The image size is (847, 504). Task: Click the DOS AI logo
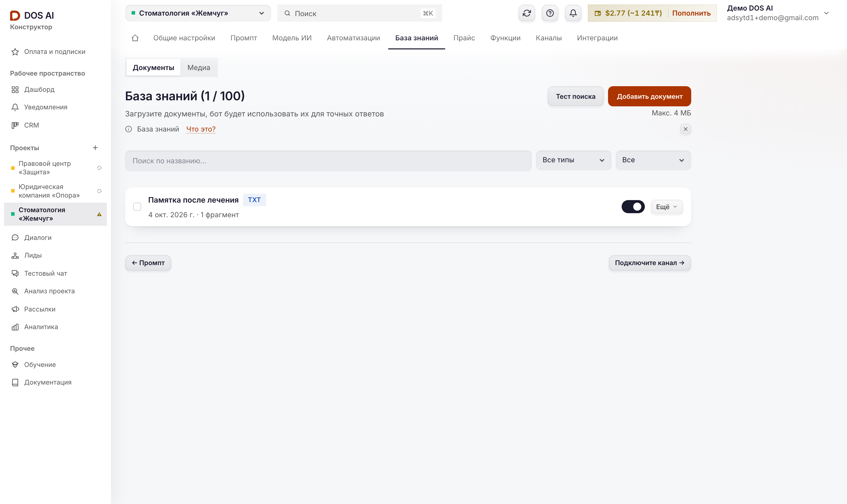coord(32,15)
